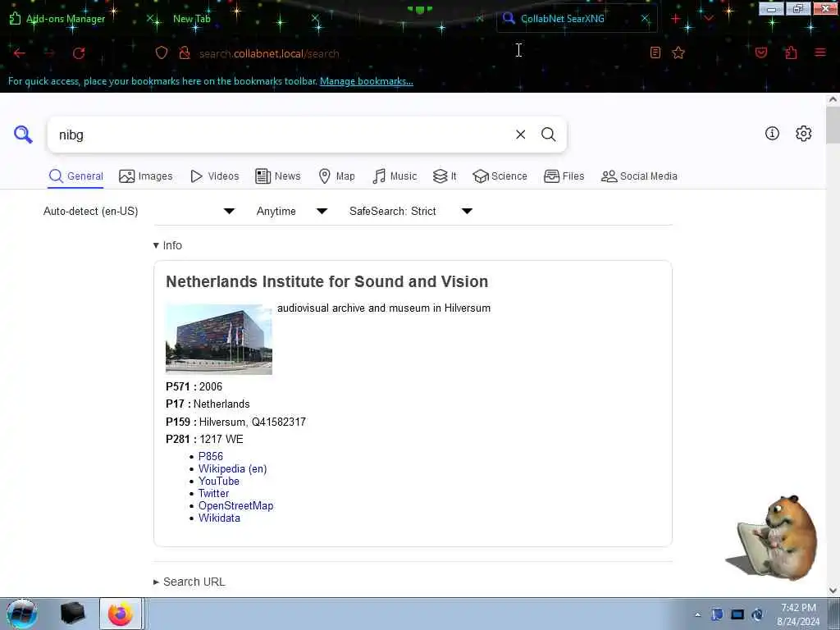840x630 pixels.
Task: Open the Pocket save icon
Action: 761,52
